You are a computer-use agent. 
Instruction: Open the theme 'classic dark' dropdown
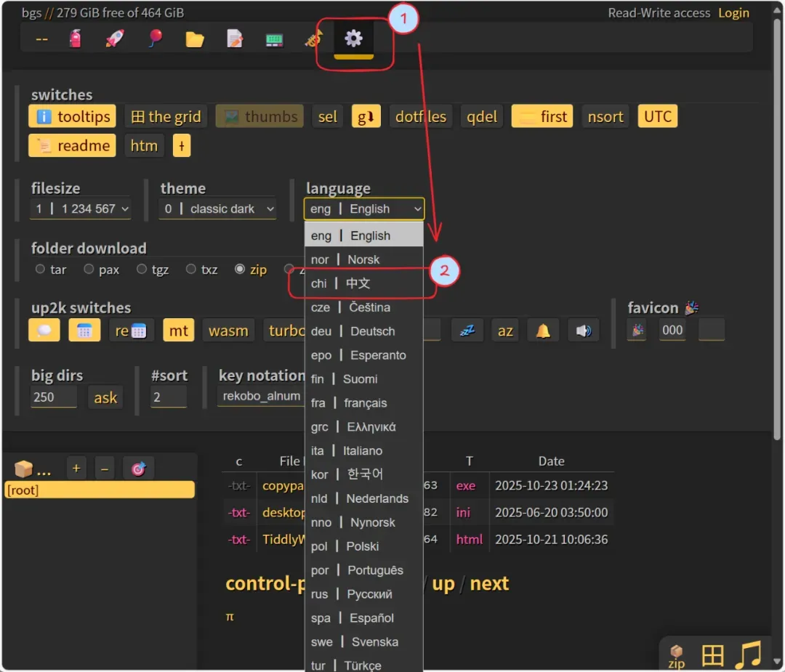[217, 209]
